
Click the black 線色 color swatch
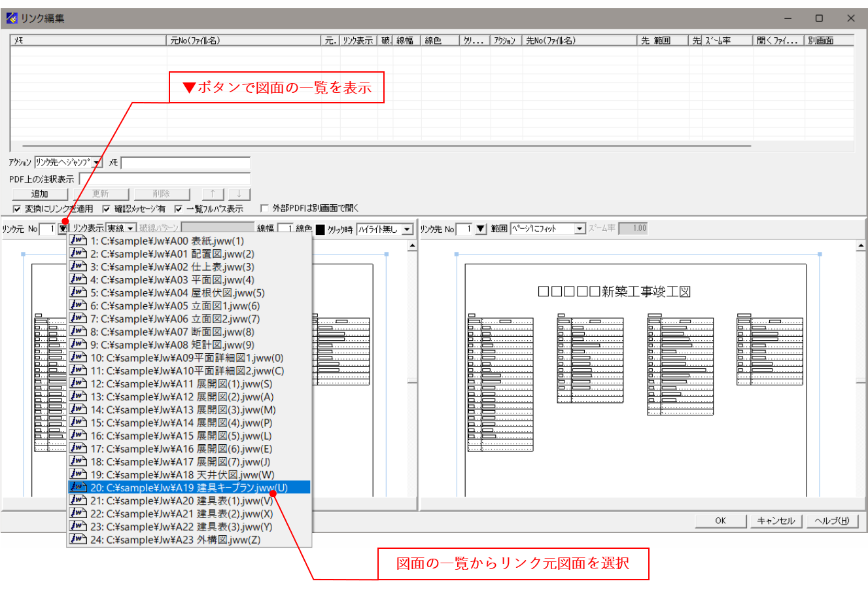pos(319,228)
